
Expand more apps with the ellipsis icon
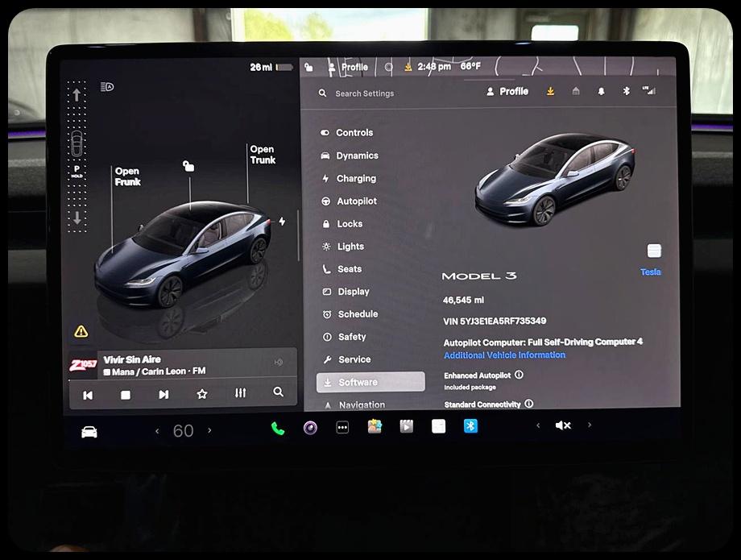click(342, 425)
